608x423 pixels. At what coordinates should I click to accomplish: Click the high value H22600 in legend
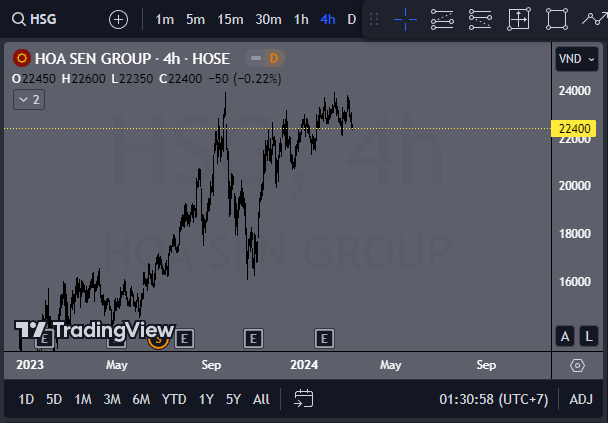click(x=83, y=79)
